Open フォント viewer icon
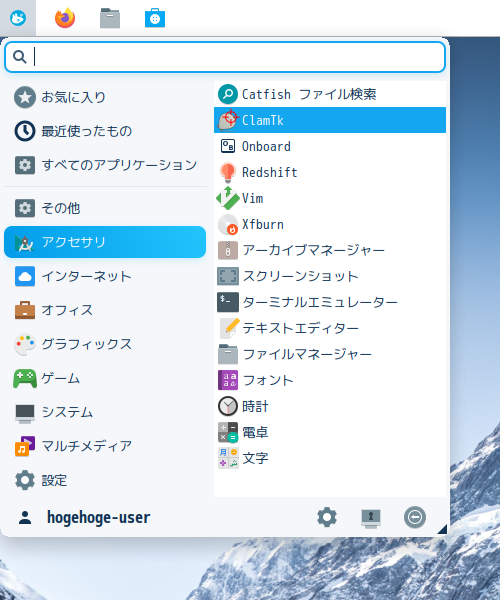500x600 pixels. (x=228, y=380)
